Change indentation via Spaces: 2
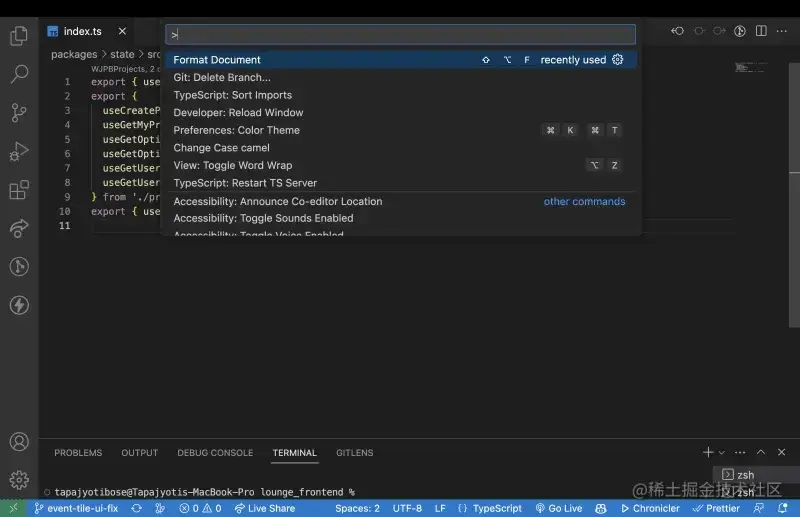This screenshot has height=517, width=800. [x=357, y=508]
